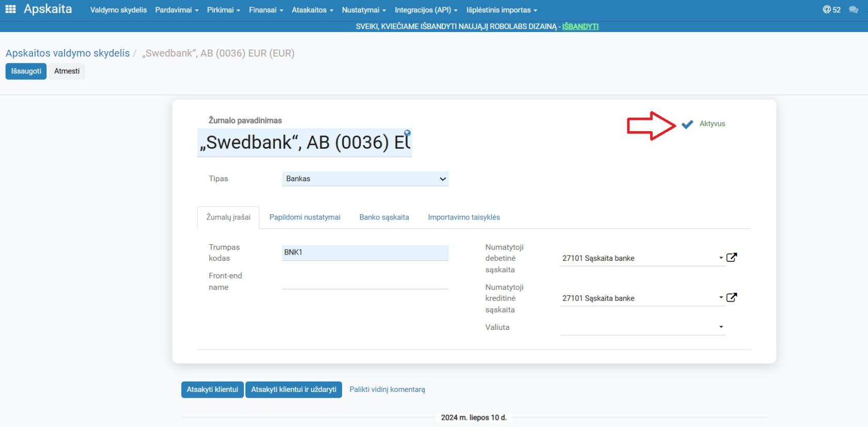Click Atsakyti klientui ir uždaryti button
Image resolution: width=868 pixels, height=427 pixels.
pyautogui.click(x=293, y=389)
